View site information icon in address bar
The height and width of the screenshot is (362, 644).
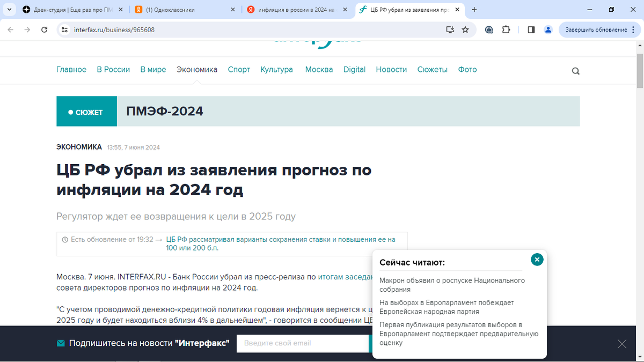[64, 29]
